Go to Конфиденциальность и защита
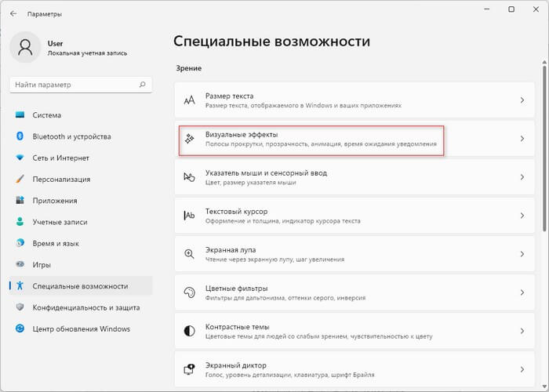The width and height of the screenshot is (549, 392). coord(86,307)
